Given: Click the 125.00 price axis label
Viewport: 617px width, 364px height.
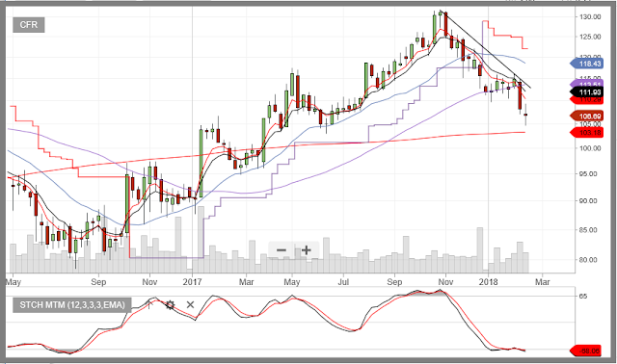Looking at the screenshot, I should 590,37.
